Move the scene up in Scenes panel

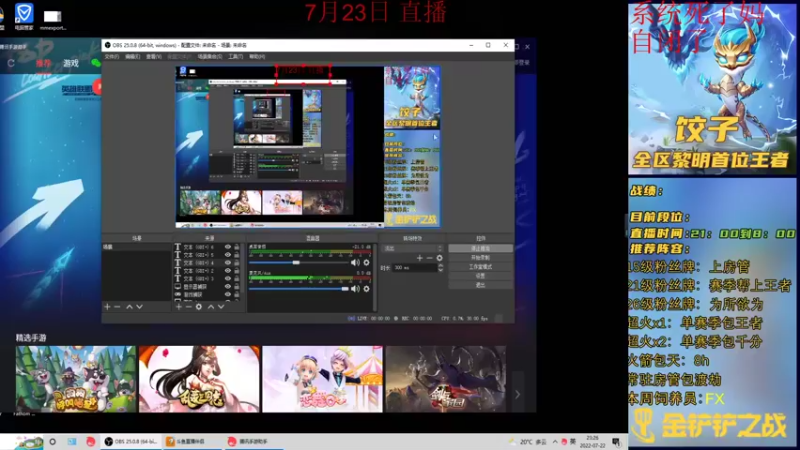click(129, 307)
